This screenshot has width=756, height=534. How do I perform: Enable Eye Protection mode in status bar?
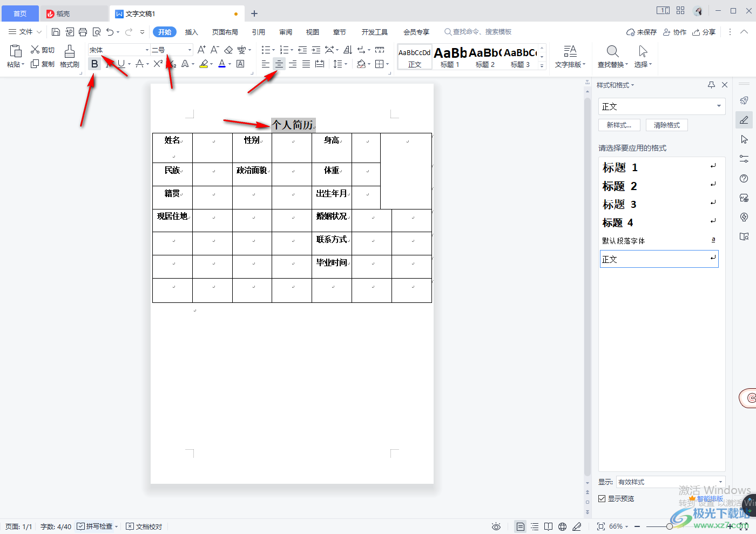pyautogui.click(x=496, y=526)
